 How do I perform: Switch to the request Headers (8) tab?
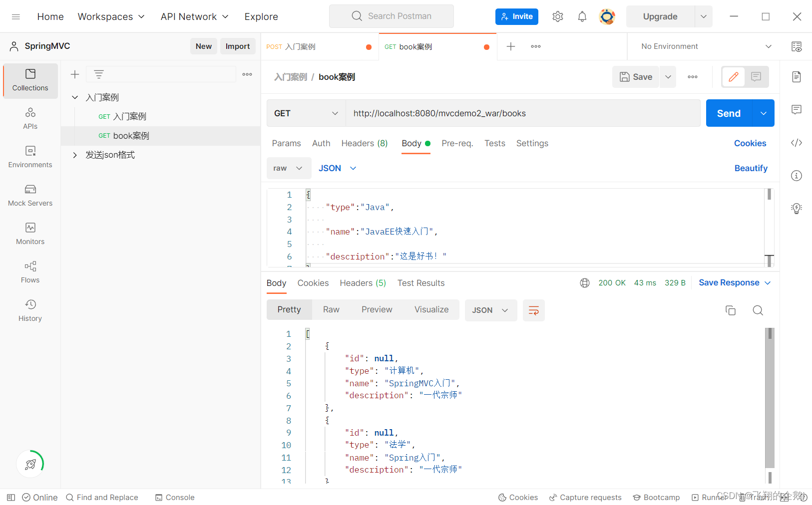click(365, 143)
